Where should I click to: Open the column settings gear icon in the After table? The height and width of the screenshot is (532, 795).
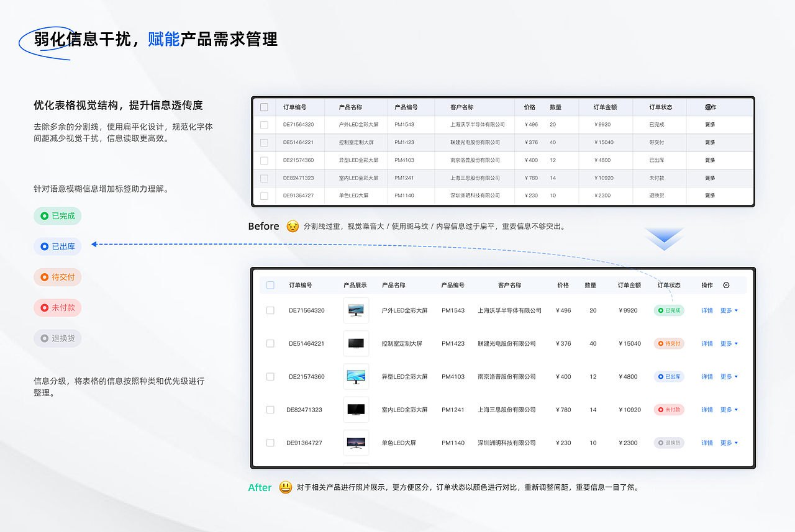[726, 285]
